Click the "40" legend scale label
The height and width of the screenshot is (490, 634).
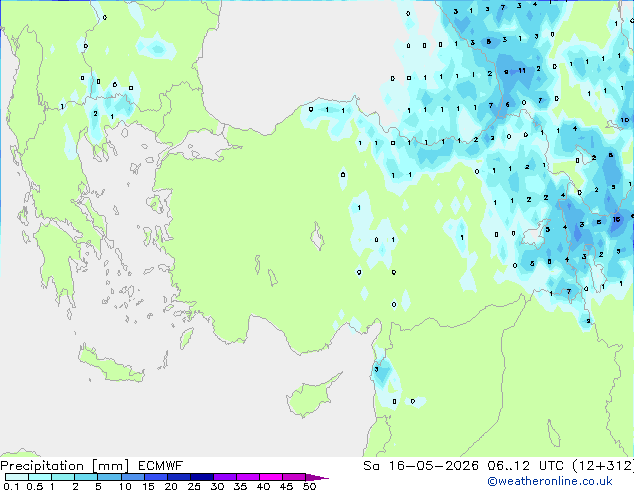[x=263, y=486]
